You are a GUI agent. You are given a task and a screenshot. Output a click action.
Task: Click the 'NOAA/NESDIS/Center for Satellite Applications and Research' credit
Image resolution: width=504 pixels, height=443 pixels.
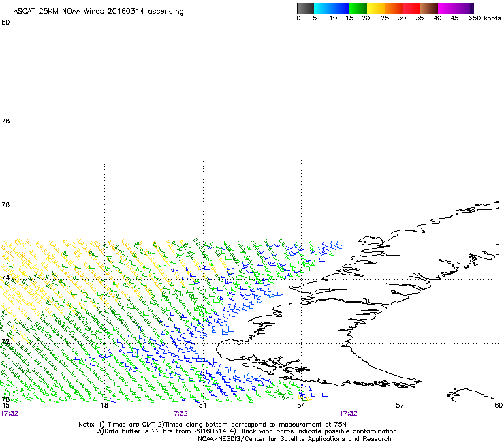pos(294,439)
